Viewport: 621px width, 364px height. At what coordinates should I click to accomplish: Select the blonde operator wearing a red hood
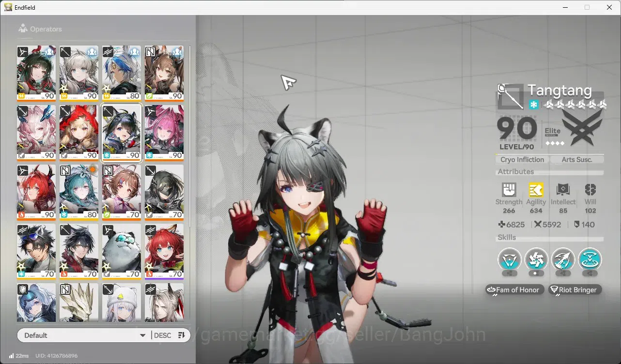tap(79, 133)
